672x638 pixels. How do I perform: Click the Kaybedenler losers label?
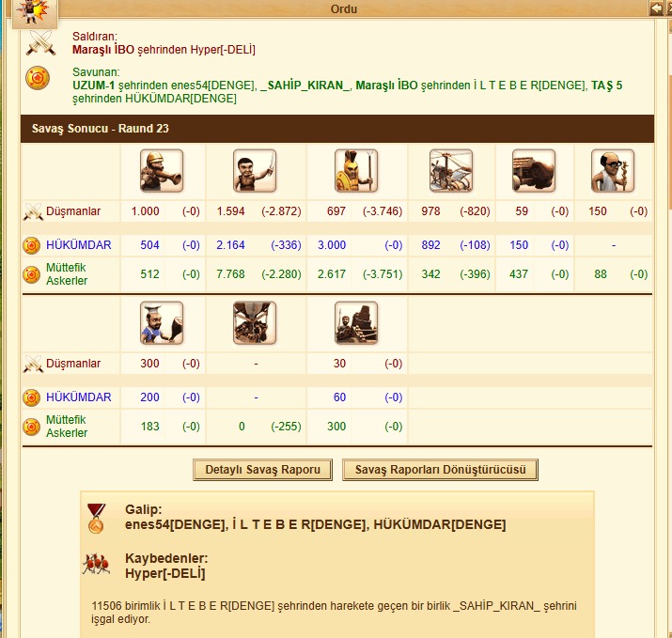pyautogui.click(x=166, y=558)
